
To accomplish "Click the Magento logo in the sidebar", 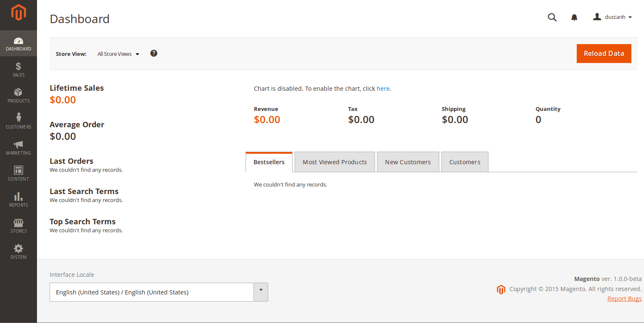I will coord(18,13).
